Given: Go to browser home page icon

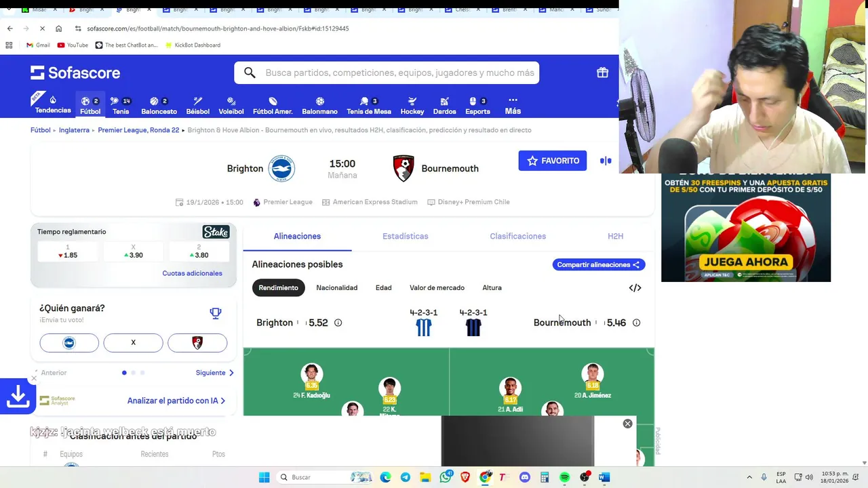Looking at the screenshot, I should point(58,28).
